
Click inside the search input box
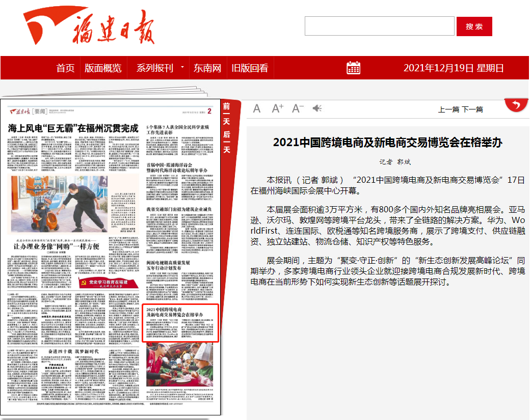(379, 26)
